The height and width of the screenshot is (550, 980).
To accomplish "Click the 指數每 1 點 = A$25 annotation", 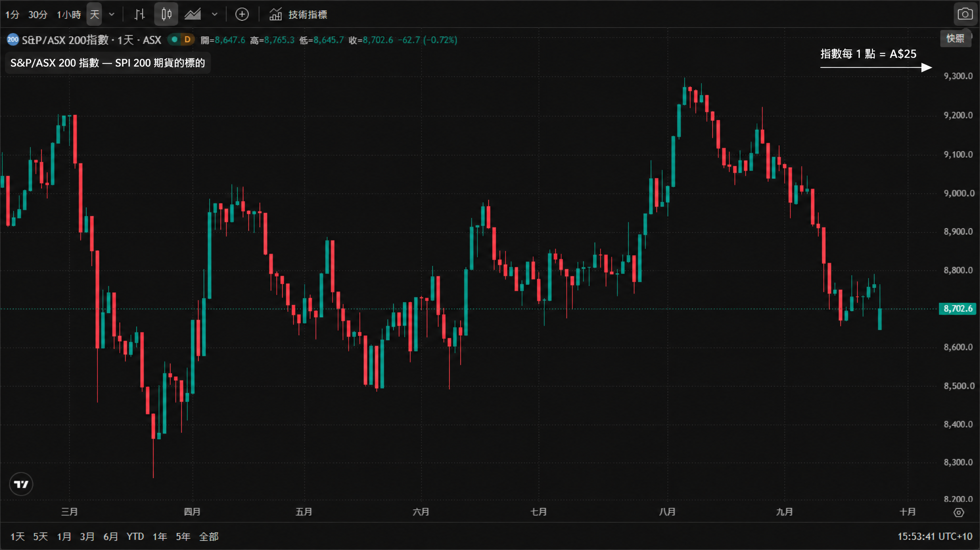I will [869, 54].
